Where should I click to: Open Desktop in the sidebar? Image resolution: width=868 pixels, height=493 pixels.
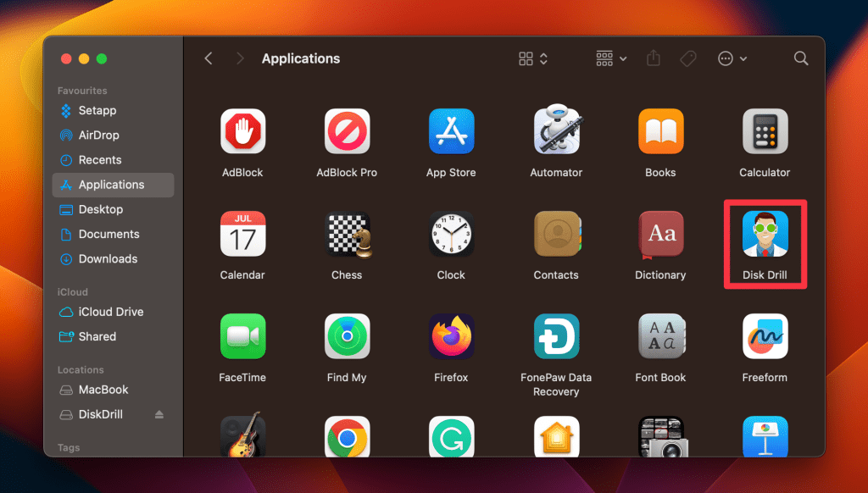pos(113,209)
